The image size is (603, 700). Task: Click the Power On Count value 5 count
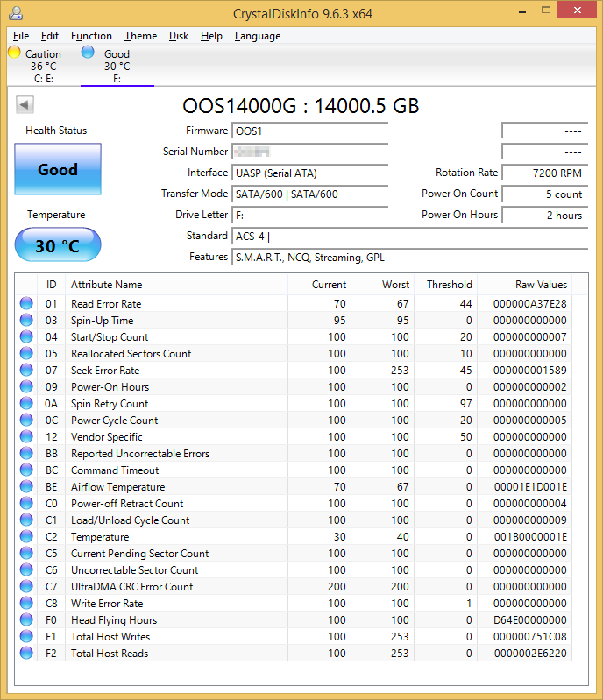point(545,194)
